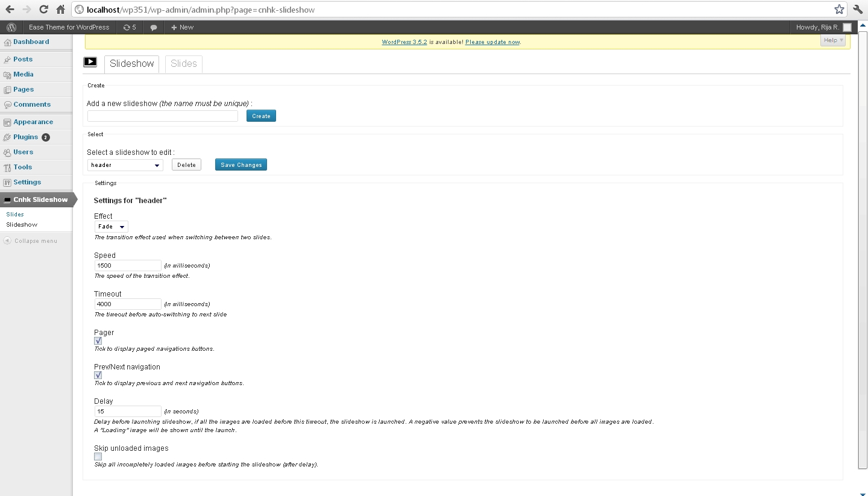The width and height of the screenshot is (868, 496).
Task: Open the WordPress logo menu
Action: 11,27
